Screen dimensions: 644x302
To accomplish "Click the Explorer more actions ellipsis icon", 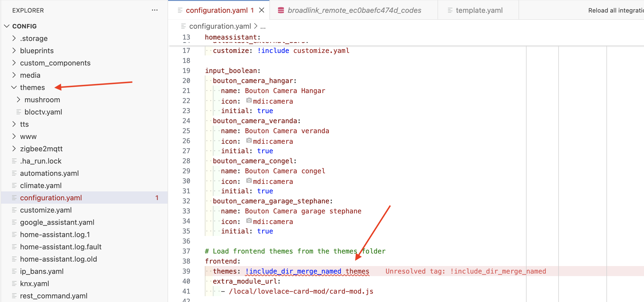I will click(x=155, y=10).
